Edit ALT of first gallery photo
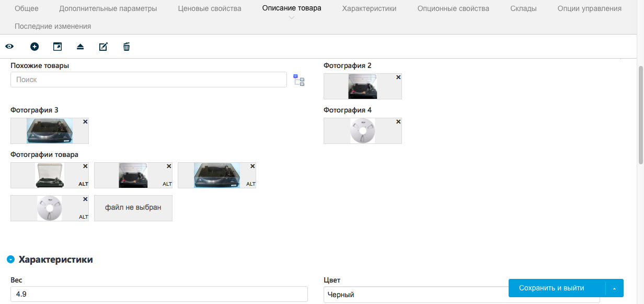This screenshot has width=644, height=304. click(x=84, y=184)
